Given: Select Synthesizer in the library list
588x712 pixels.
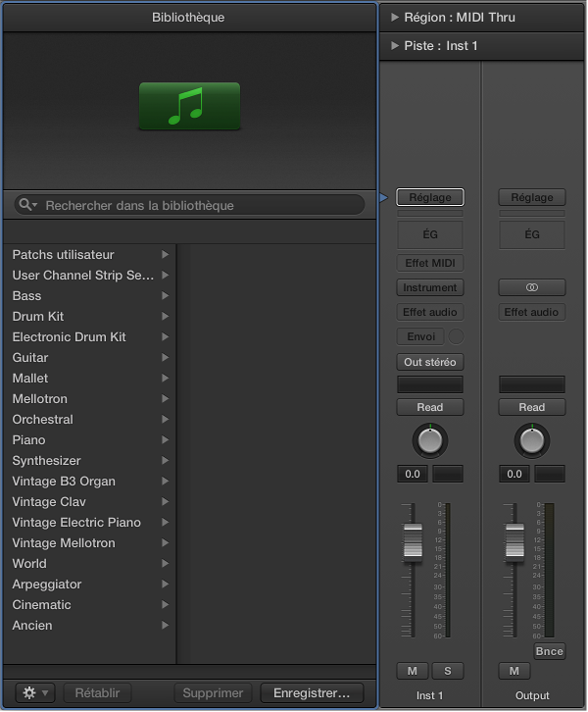Looking at the screenshot, I should [90, 460].
